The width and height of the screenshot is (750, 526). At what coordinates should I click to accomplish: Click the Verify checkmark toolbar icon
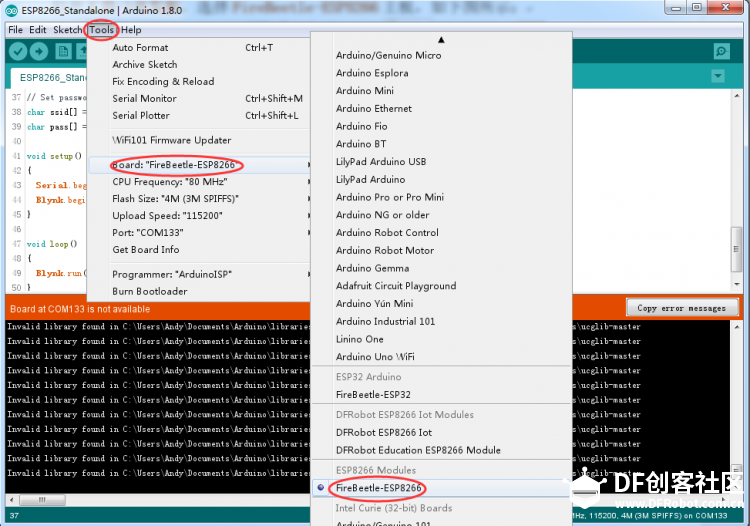[x=18, y=51]
